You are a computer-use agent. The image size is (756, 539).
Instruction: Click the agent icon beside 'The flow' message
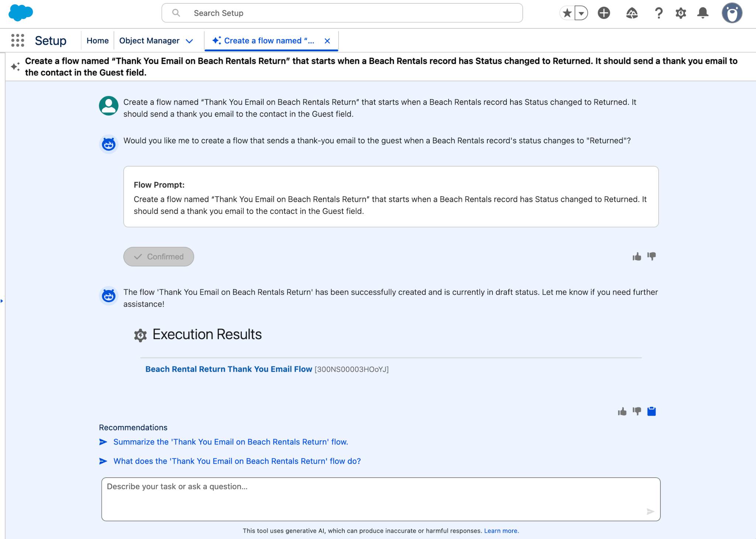tap(109, 296)
